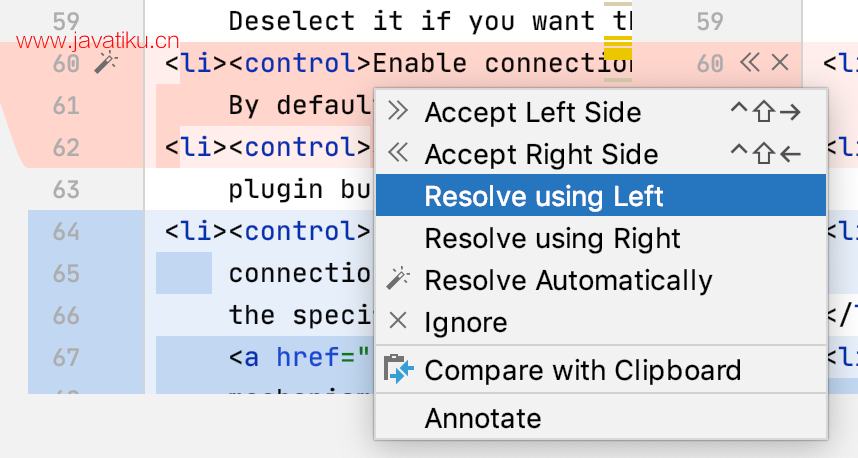Click the accept right chevrons at line 60
The image size is (858, 458).
click(x=750, y=62)
